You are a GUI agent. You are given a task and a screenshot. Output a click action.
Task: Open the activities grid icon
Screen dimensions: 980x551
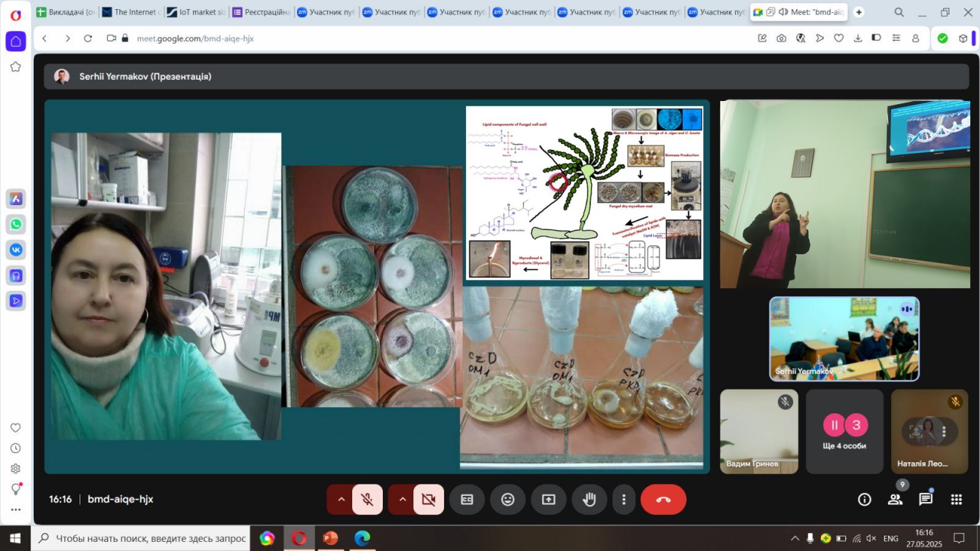[x=956, y=500]
